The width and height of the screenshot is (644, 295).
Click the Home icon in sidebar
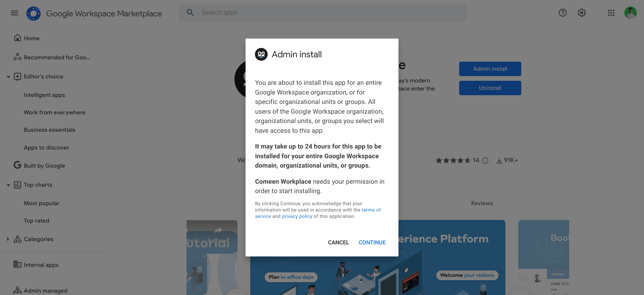pos(17,38)
